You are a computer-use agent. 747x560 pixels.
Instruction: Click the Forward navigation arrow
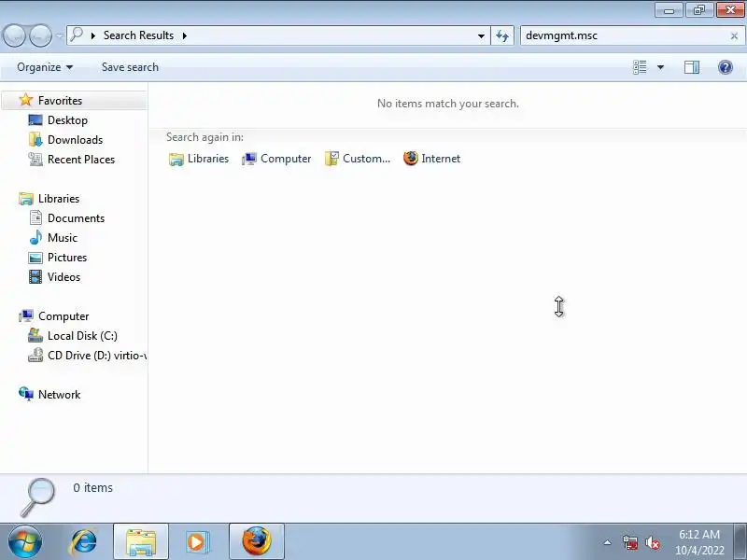40,35
